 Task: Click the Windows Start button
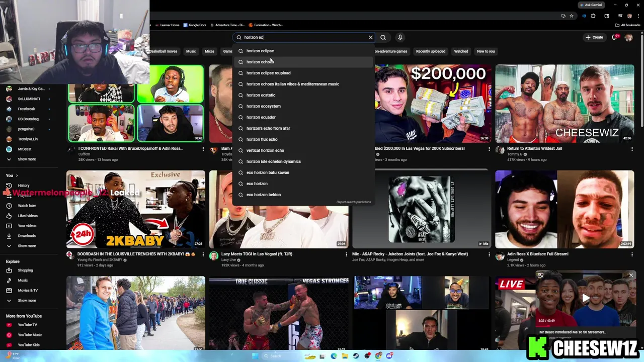point(255,356)
